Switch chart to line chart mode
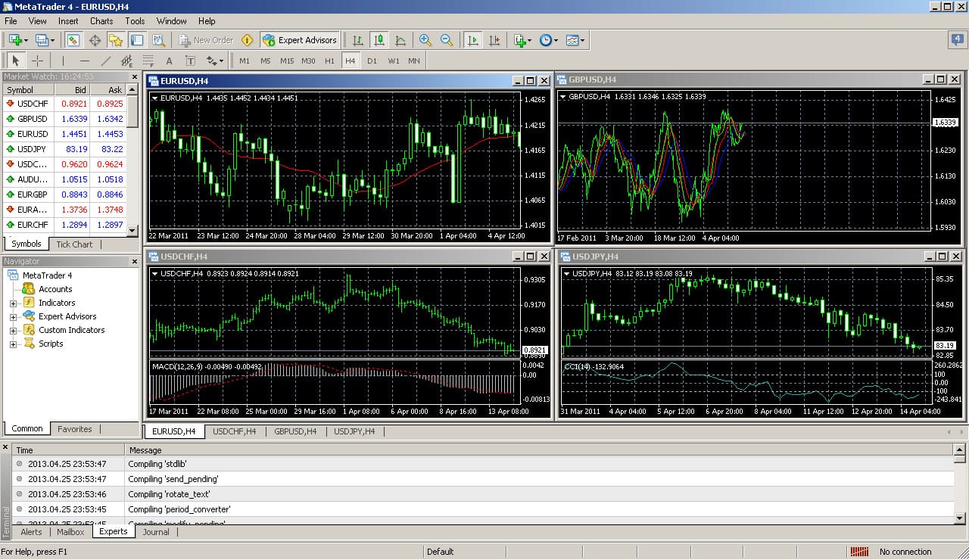This screenshot has height=560, width=969. tap(400, 40)
